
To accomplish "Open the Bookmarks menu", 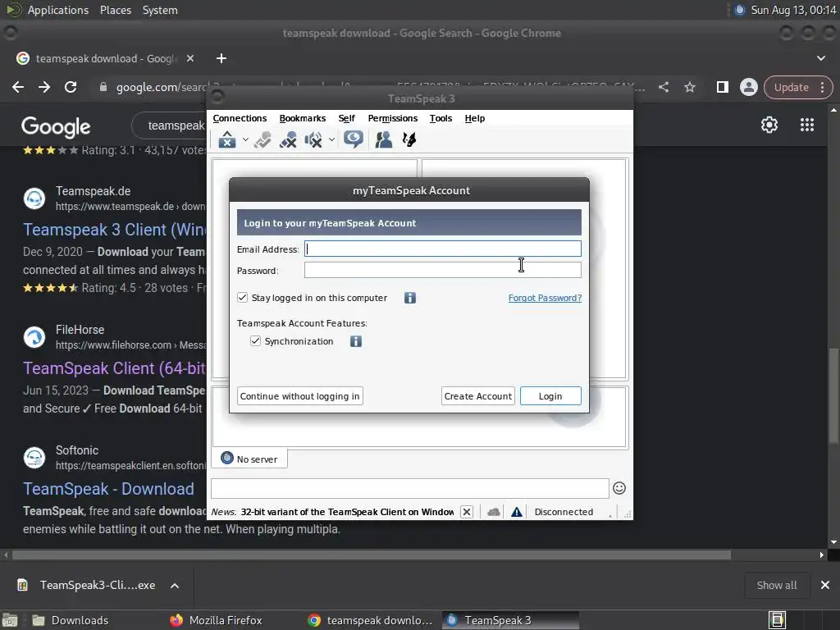I will [303, 118].
